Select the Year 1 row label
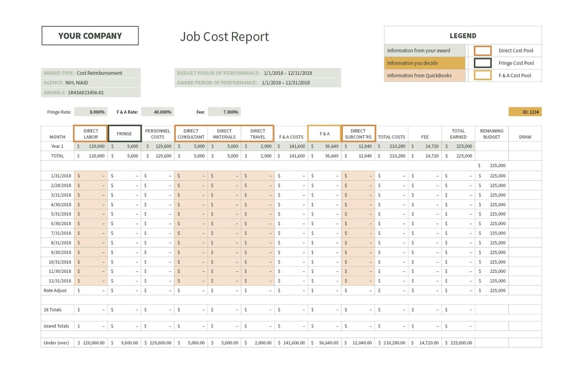This screenshot has height=374, width=588. point(57,146)
